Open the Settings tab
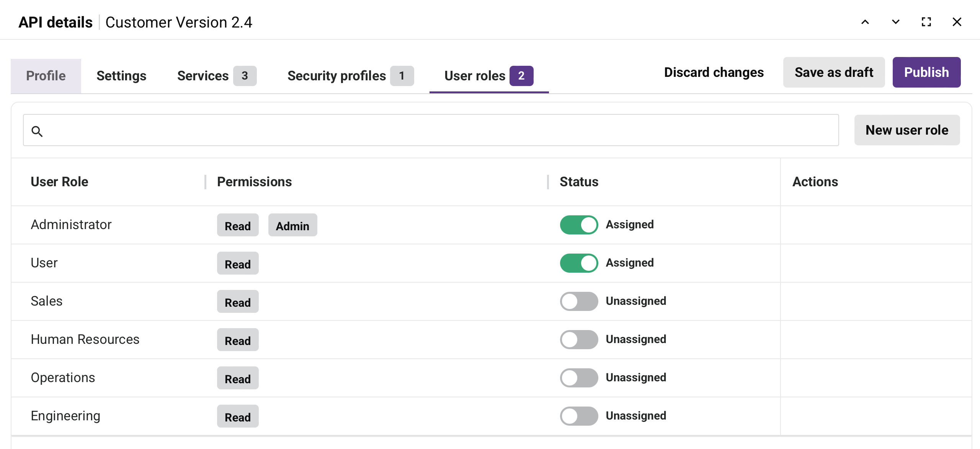Screen dimensions: 980x449 click(x=121, y=76)
